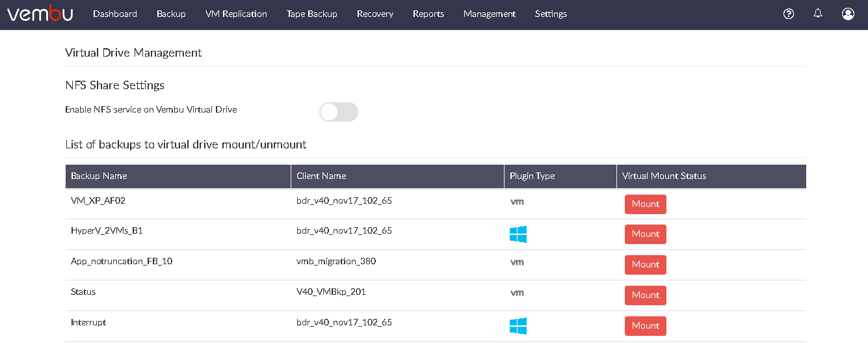This screenshot has width=868, height=343.
Task: Click the VM plugin icon for VM_XP_AF02
Action: tap(517, 202)
